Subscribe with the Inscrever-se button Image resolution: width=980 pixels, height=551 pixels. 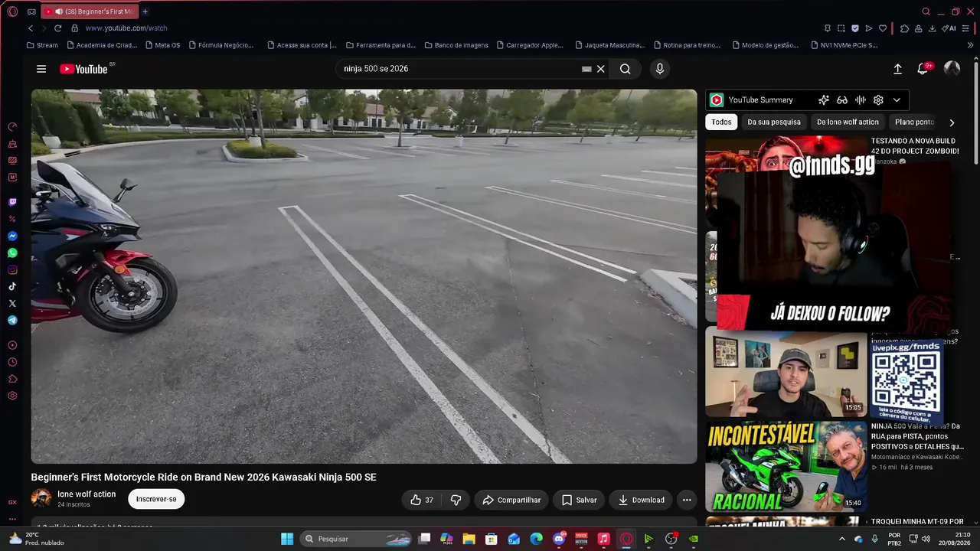pos(156,499)
